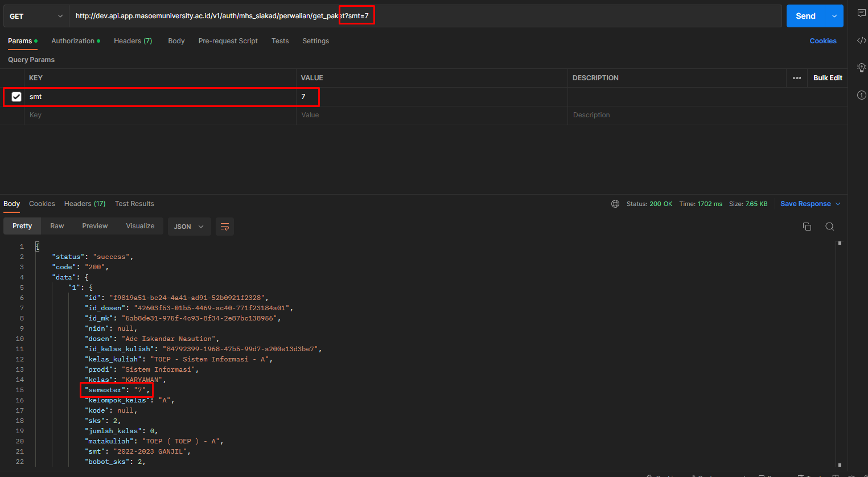Click the "1702 ms" response time
Image resolution: width=868 pixels, height=477 pixels.
coord(710,204)
